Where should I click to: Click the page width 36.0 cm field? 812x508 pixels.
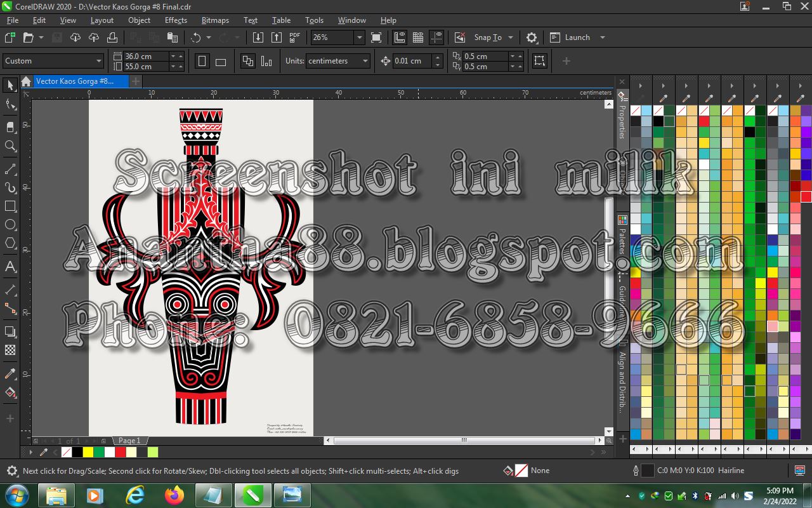click(147, 56)
